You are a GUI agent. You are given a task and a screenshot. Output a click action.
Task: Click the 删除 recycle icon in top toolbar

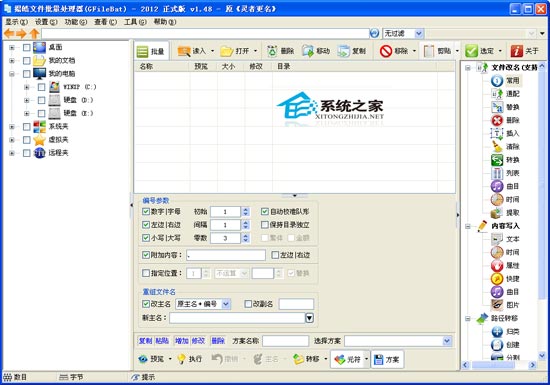pyautogui.click(x=272, y=51)
